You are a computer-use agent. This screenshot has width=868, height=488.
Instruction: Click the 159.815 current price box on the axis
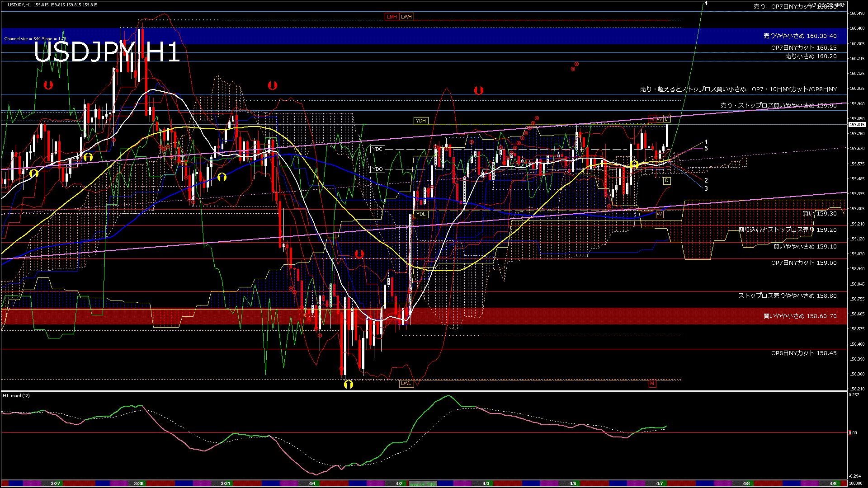coord(857,124)
